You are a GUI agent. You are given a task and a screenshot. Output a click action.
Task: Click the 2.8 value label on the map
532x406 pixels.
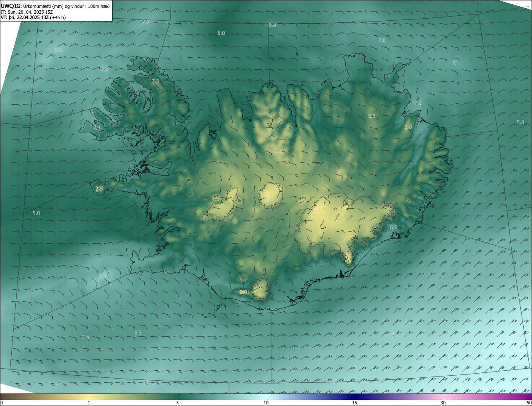408,127
